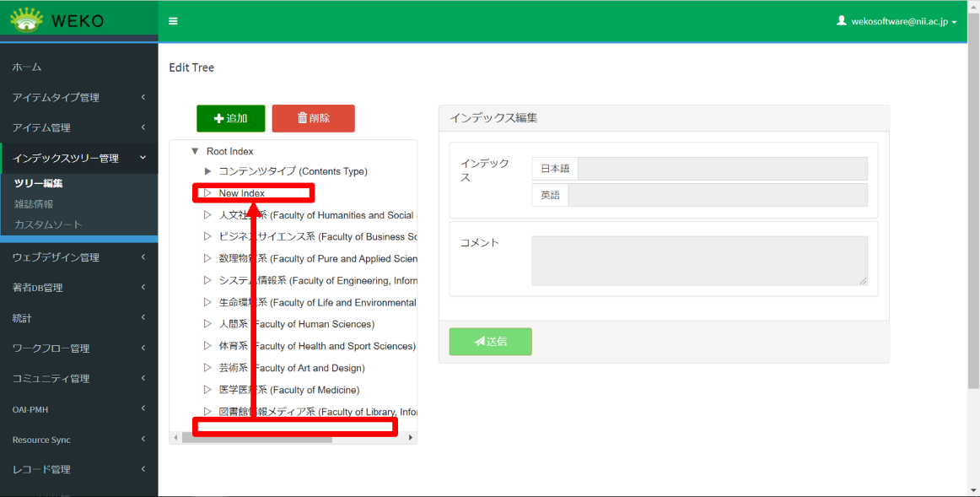
Task: Click the コメント text area
Action: point(699,261)
